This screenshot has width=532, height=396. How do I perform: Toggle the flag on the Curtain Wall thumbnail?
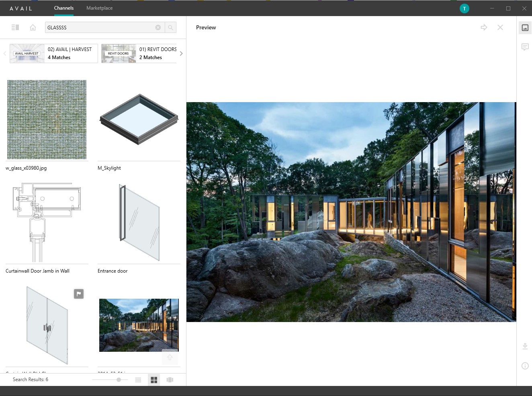[x=79, y=294]
